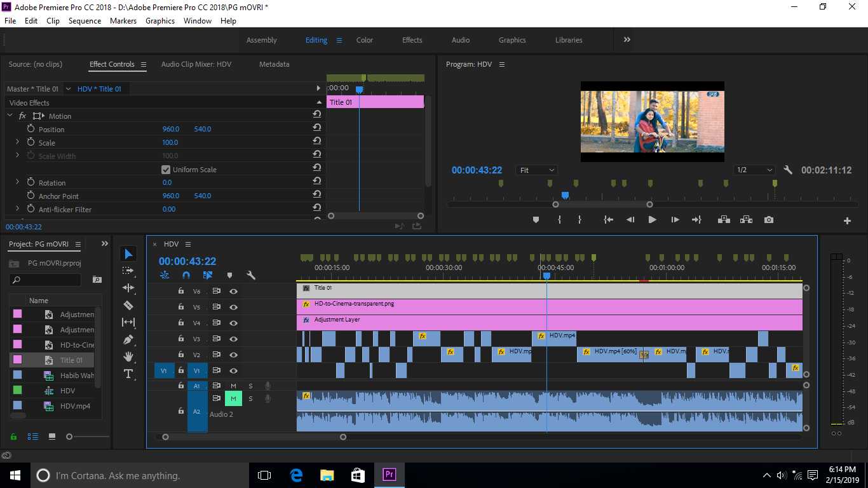Select the Type tool
This screenshot has width=868, height=488.
pyautogui.click(x=128, y=374)
